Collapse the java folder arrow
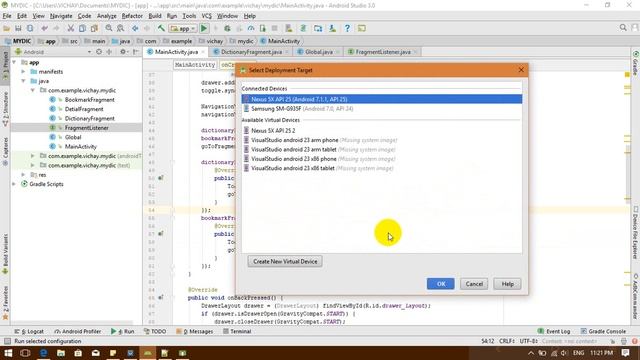Image resolution: width=640 pixels, height=360 pixels. click(x=23, y=81)
